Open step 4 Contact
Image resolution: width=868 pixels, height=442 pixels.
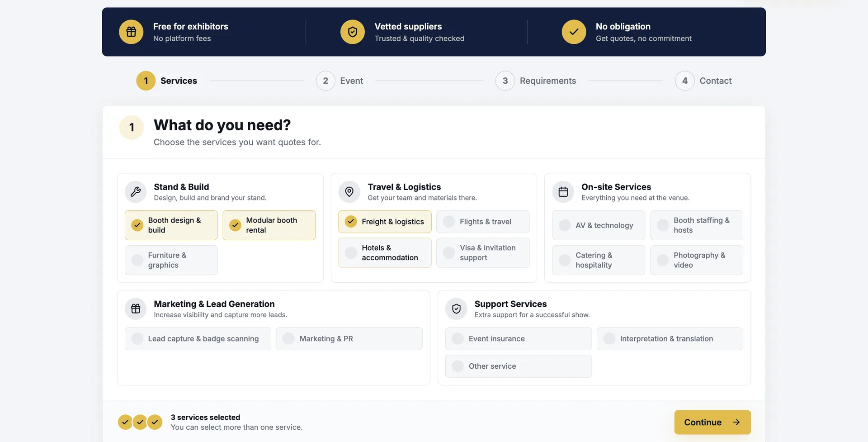tap(703, 81)
